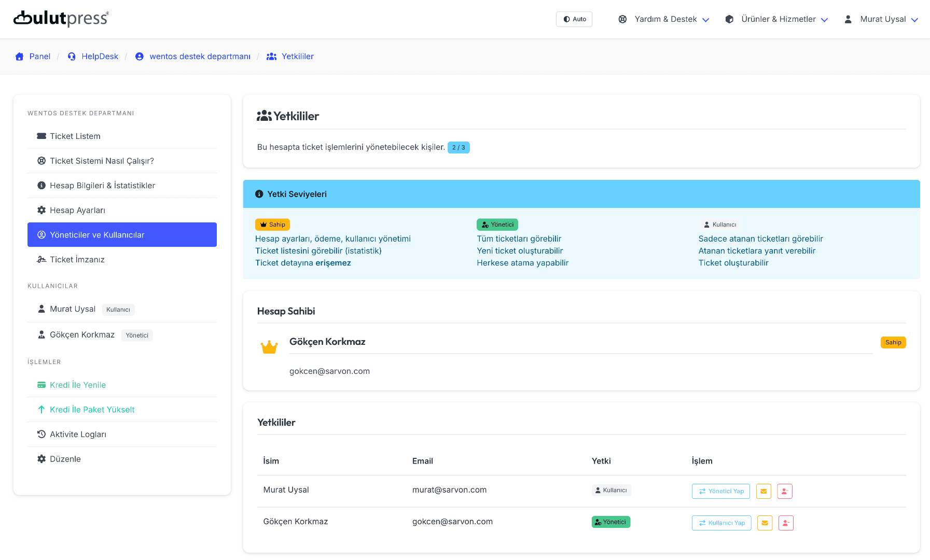Click remove user icon in Gökçen Korkmaz row

coord(786,523)
